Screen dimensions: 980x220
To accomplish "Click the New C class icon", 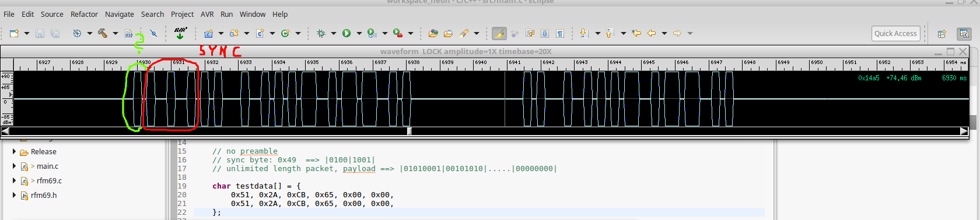I will coord(285,33).
